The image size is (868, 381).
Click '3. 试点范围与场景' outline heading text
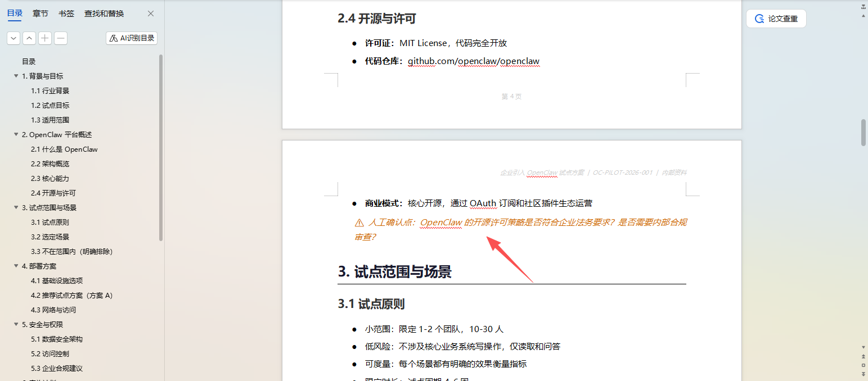pos(49,208)
